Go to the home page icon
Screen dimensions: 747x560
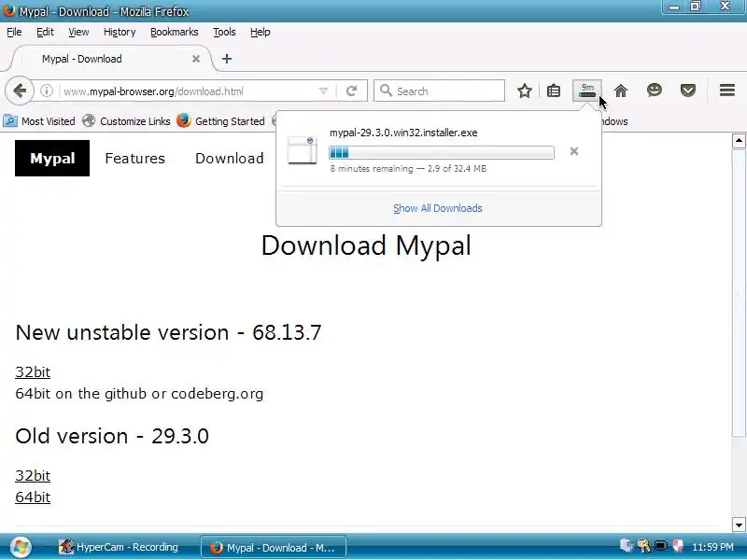click(621, 91)
